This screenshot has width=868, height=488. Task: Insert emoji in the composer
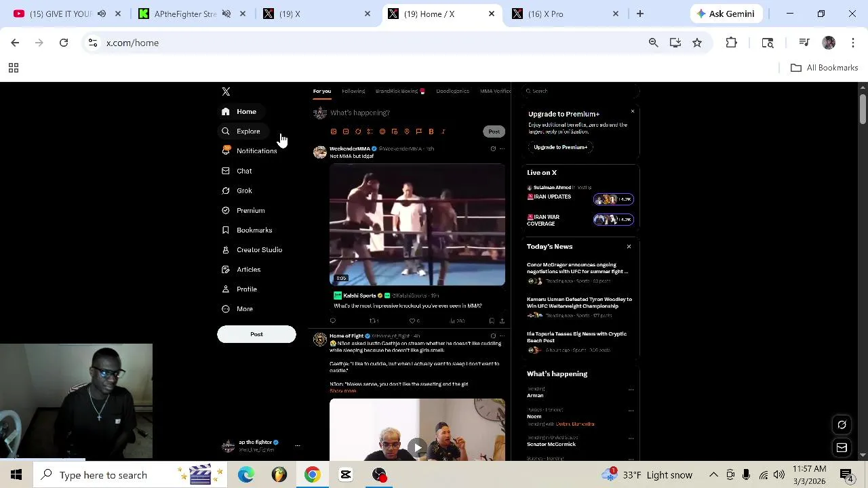coord(382,131)
